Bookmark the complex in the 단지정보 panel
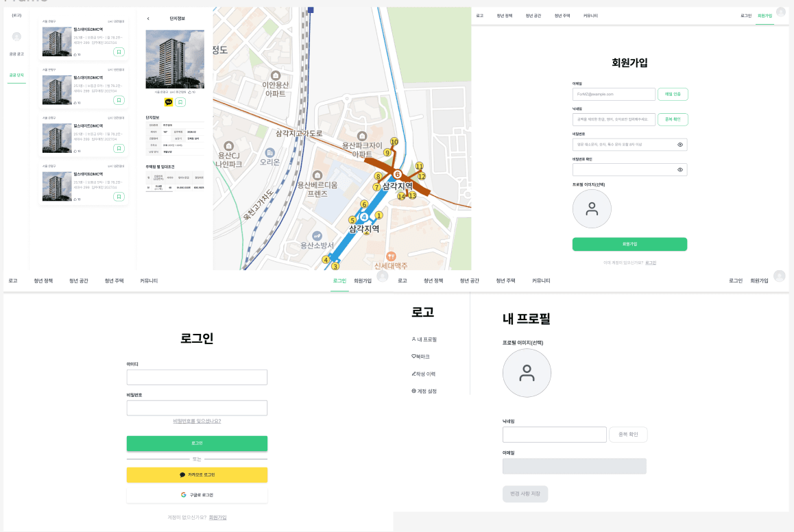The width and height of the screenshot is (794, 532). point(180,102)
